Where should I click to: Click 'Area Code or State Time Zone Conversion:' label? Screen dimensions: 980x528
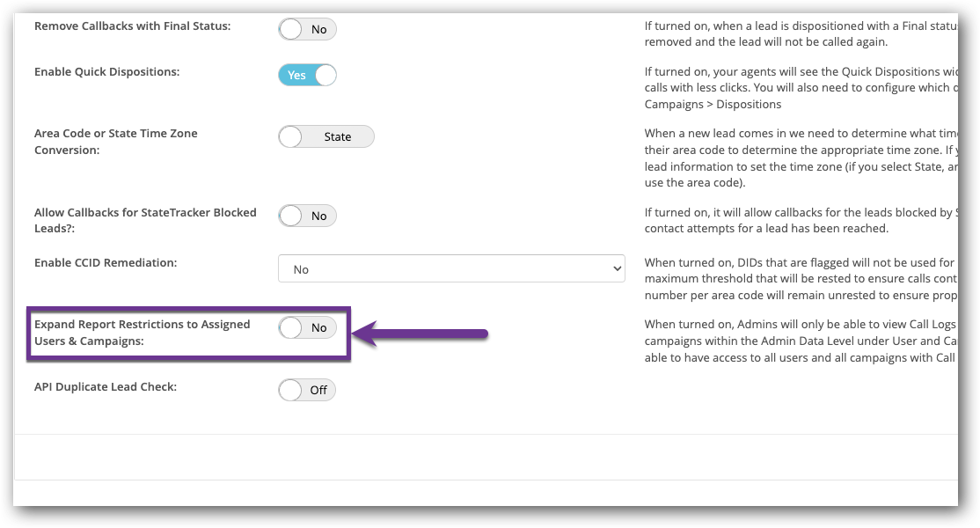click(115, 142)
